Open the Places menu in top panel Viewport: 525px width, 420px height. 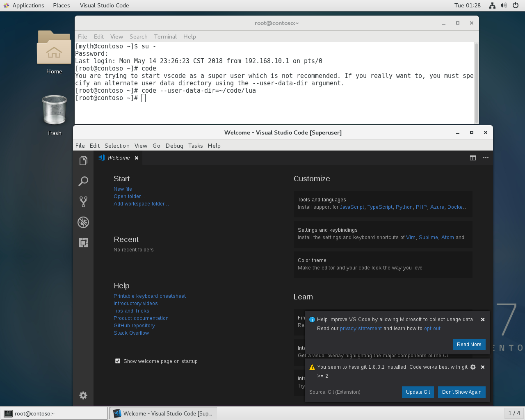62,5
